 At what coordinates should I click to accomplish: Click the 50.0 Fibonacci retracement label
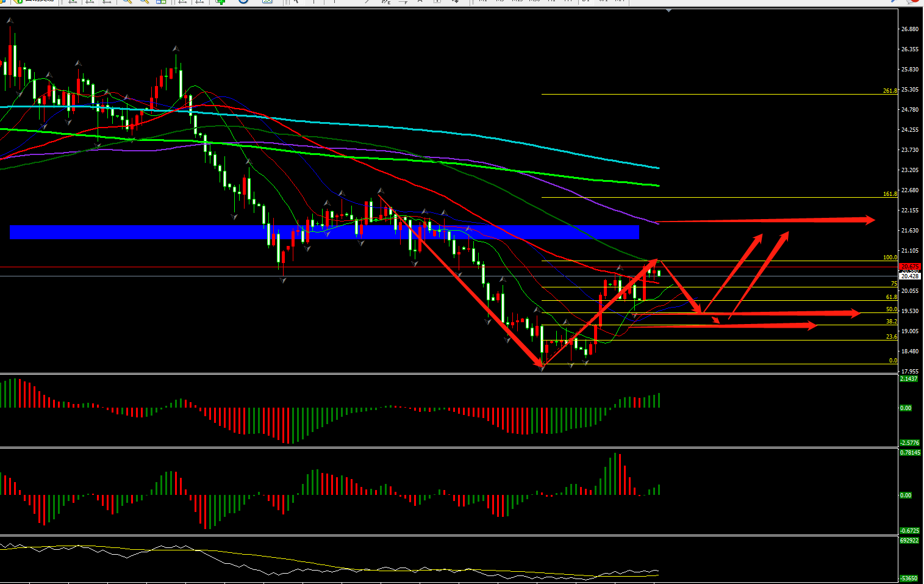click(891, 309)
